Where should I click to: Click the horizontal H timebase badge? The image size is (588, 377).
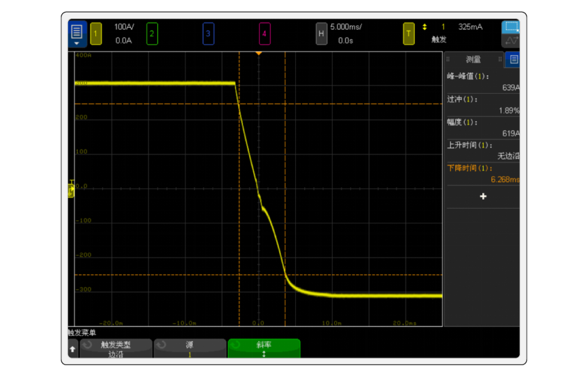[x=321, y=33]
